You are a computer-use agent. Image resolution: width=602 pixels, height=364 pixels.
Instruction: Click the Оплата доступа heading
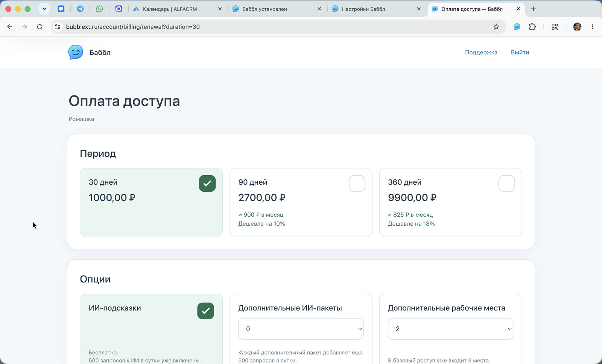tap(124, 101)
